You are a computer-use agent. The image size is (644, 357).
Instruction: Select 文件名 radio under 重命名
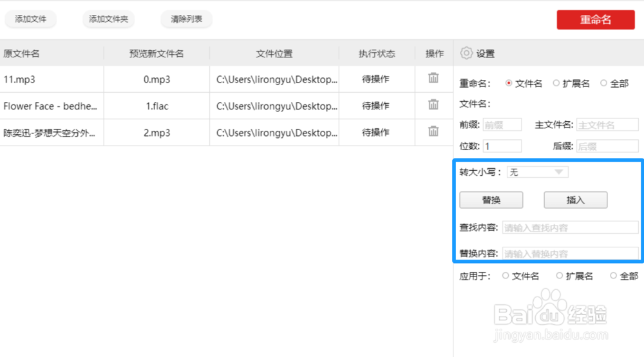pyautogui.click(x=509, y=83)
